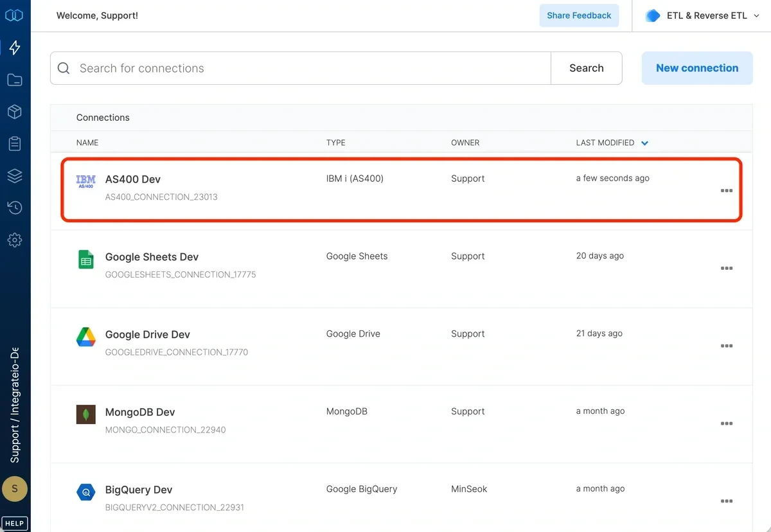The height and width of the screenshot is (532, 771).
Task: Click the magnifying glass search icon
Action: click(x=64, y=68)
